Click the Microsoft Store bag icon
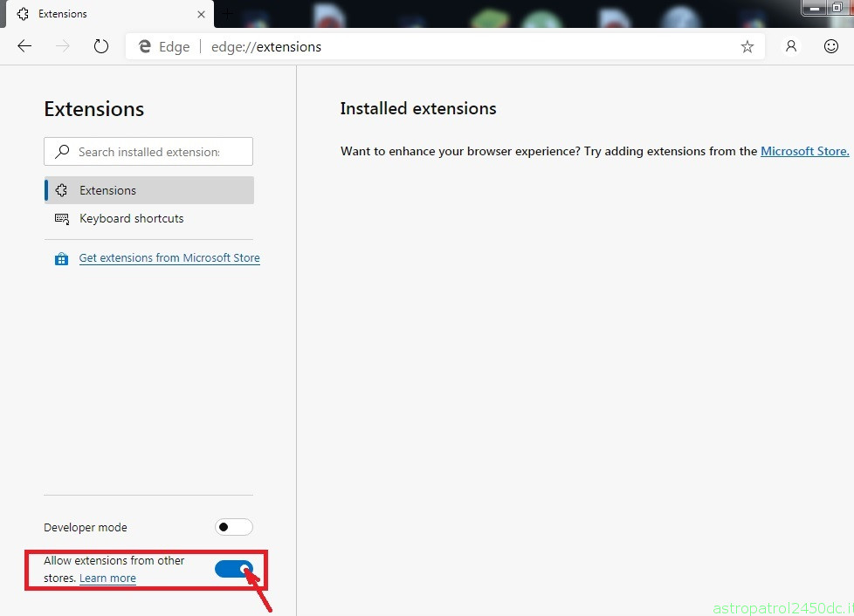The height and width of the screenshot is (616, 854). (x=61, y=259)
